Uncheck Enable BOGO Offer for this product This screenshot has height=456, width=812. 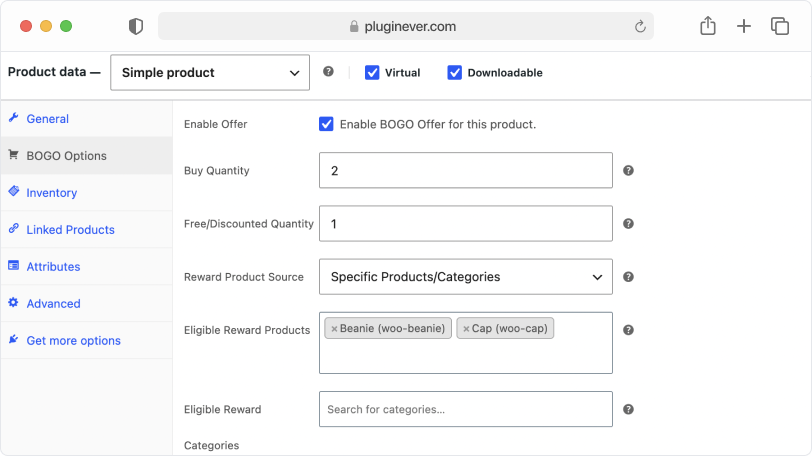click(x=326, y=124)
